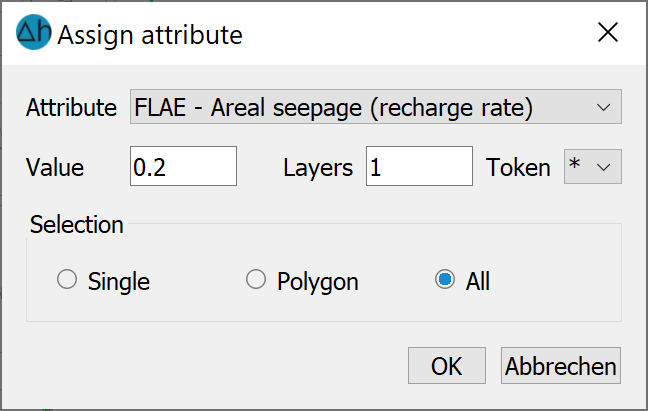648x411 pixels.
Task: Close the Assign attribute dialog
Action: coord(608,32)
